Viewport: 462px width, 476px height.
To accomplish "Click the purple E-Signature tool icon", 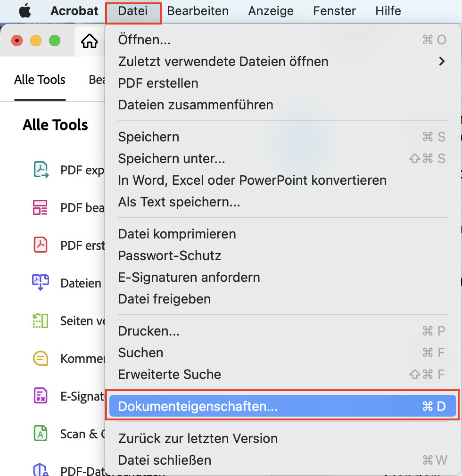I will (41, 396).
